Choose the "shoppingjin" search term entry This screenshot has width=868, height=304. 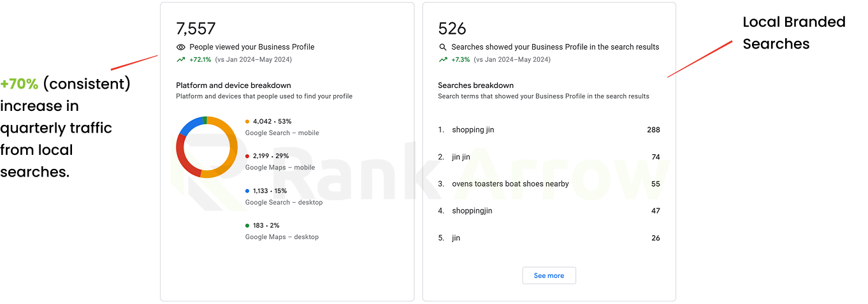click(x=472, y=211)
